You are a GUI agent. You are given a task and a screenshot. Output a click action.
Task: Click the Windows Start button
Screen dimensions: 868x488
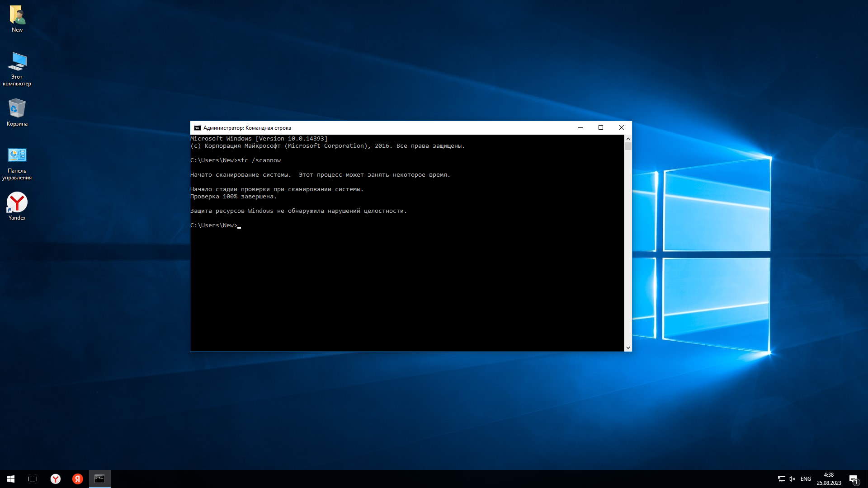pyautogui.click(x=11, y=479)
